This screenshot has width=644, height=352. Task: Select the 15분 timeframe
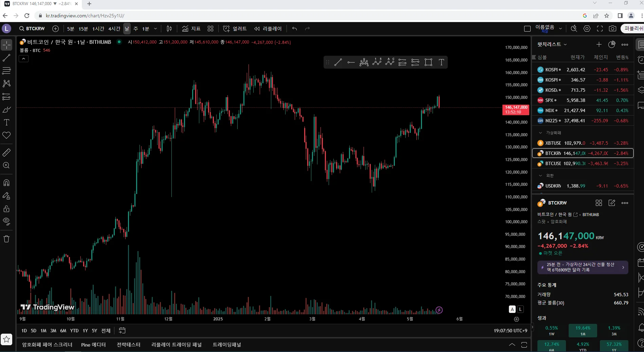click(83, 29)
